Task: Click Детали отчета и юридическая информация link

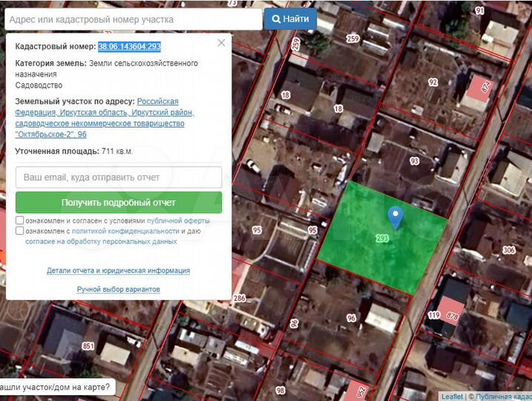Action: (x=119, y=270)
